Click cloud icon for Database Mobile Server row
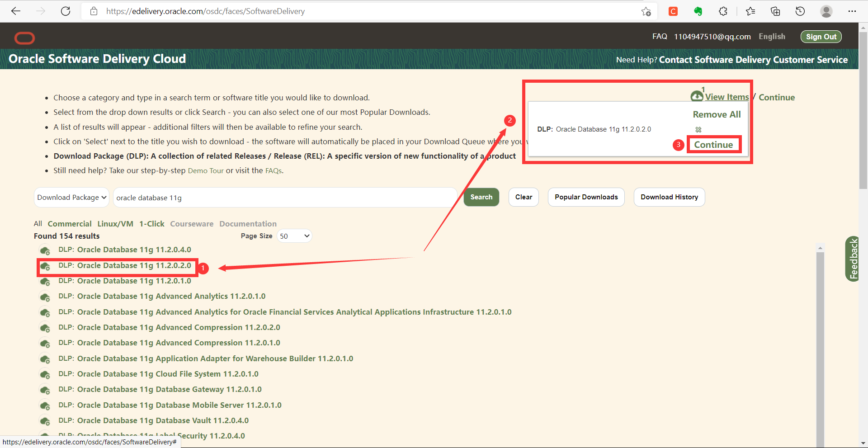This screenshot has width=868, height=448. (x=45, y=406)
